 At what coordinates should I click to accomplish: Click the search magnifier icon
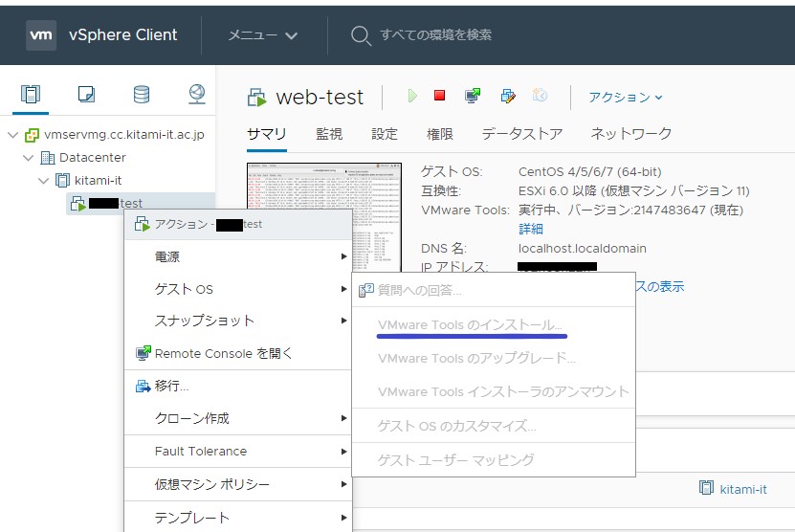point(361,35)
